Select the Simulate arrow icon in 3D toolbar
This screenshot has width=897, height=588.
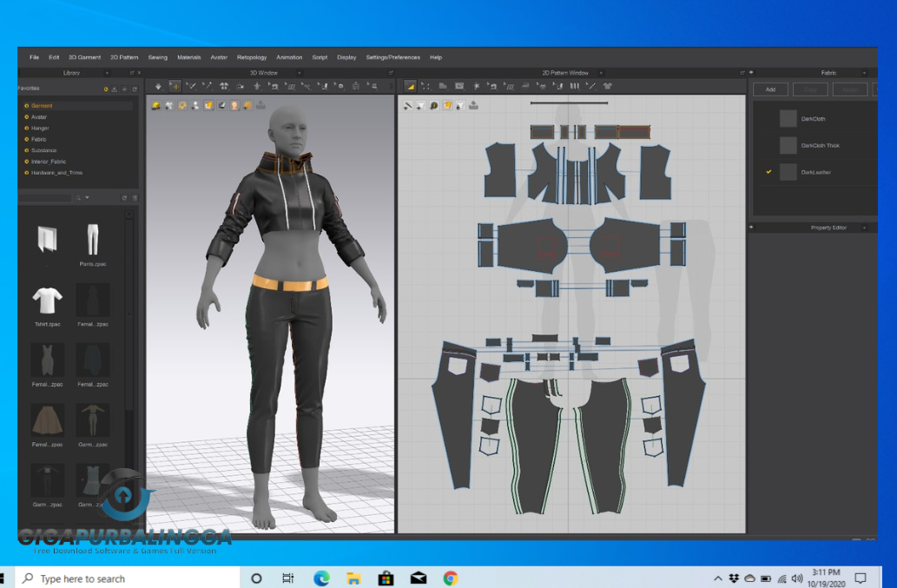[x=158, y=86]
